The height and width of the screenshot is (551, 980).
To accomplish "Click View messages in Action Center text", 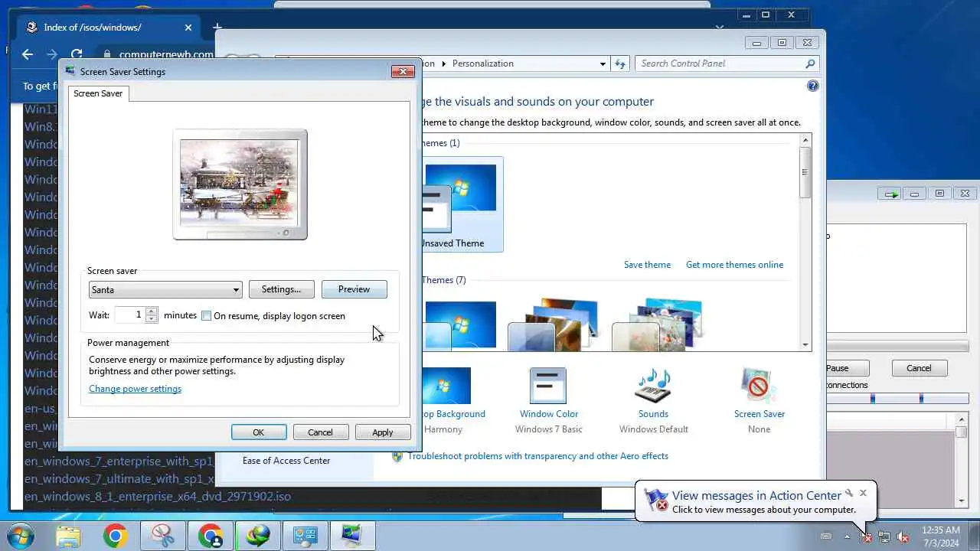I will click(x=756, y=496).
